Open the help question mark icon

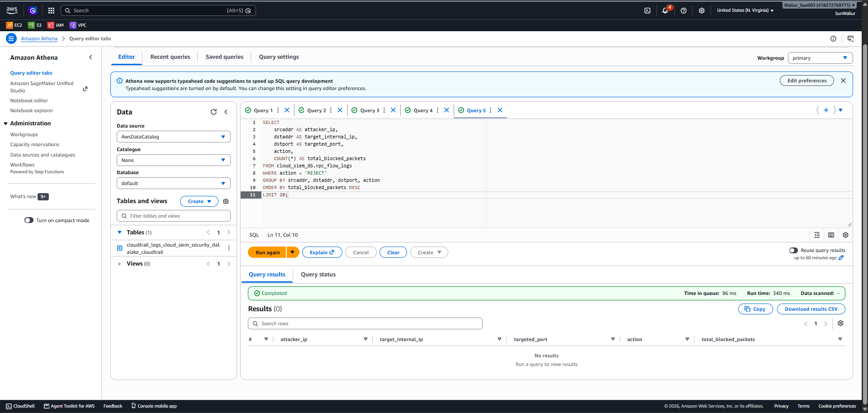(x=683, y=10)
